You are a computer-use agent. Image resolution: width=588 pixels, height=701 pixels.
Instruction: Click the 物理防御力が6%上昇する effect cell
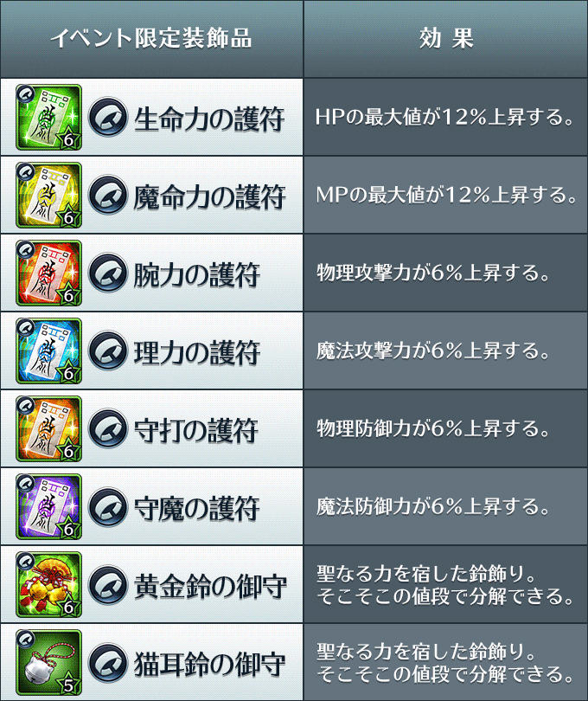click(x=446, y=428)
